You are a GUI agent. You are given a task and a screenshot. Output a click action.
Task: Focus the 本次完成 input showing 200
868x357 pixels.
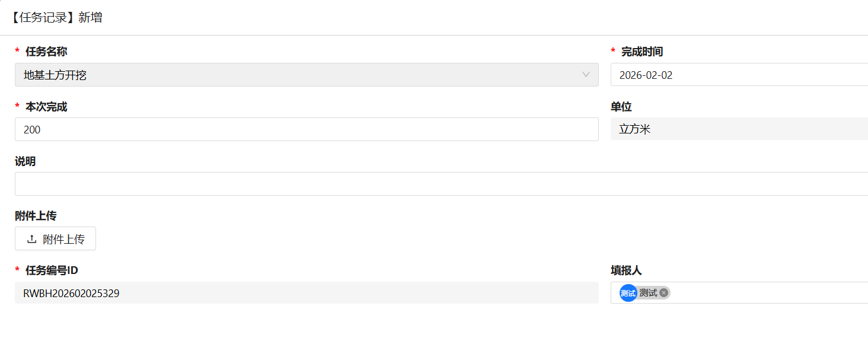[306, 129]
